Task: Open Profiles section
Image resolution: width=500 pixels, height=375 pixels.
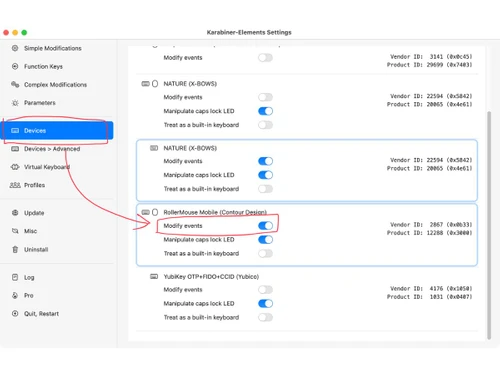Action: point(34,185)
